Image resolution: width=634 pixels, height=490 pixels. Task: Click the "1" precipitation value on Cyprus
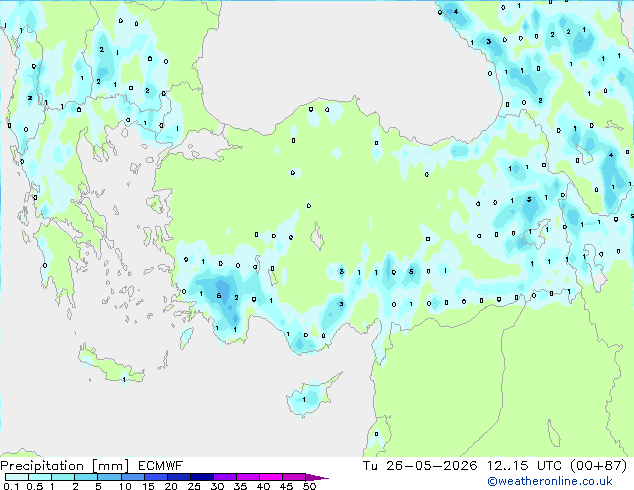tap(304, 400)
